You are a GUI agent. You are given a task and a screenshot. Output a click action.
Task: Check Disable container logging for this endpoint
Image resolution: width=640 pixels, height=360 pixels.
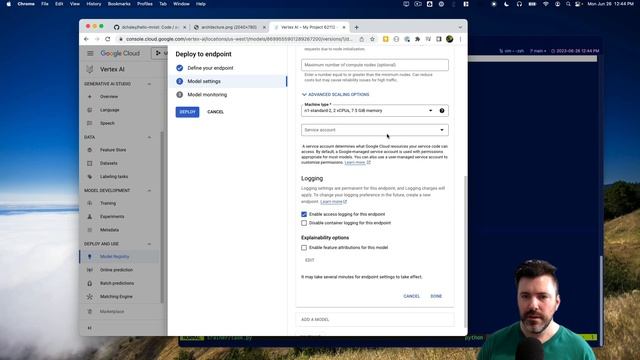pyautogui.click(x=304, y=223)
